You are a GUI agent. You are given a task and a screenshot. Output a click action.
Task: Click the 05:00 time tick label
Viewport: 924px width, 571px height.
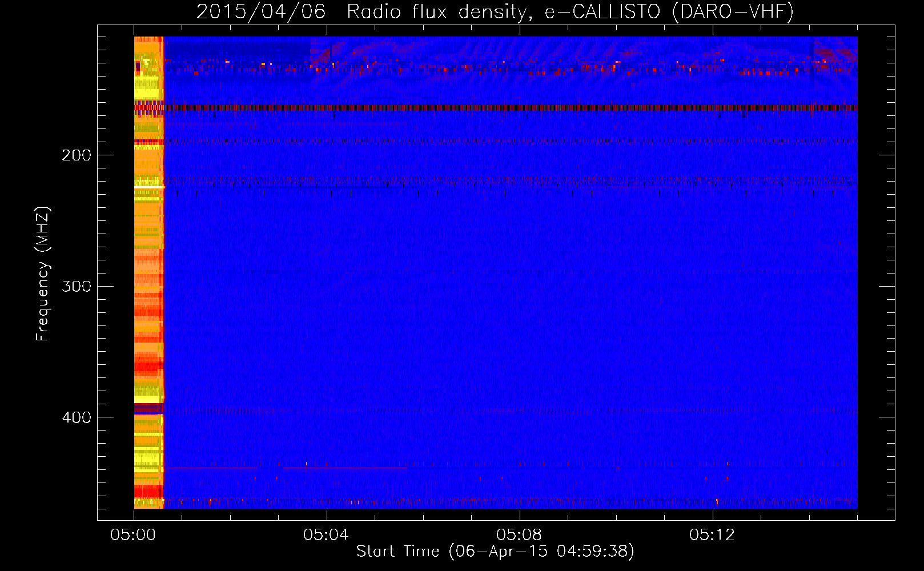coord(133,535)
